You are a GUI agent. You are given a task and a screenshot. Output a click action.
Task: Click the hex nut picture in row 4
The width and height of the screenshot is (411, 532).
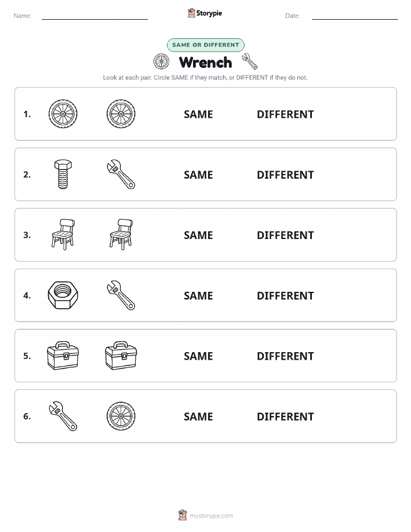tap(63, 295)
